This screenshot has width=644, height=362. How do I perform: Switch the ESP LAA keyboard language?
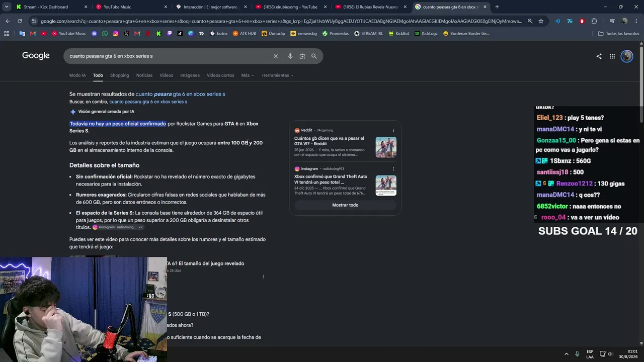coord(590,354)
